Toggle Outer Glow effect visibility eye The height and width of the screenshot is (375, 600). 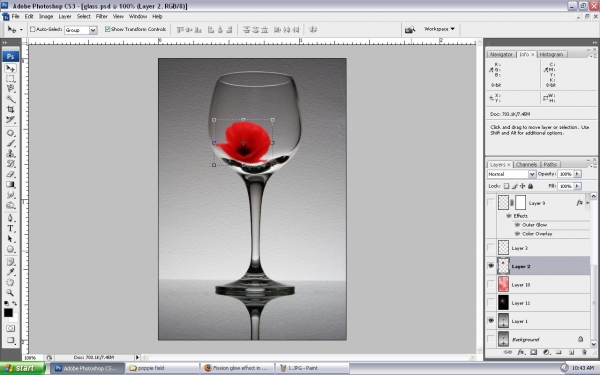517,225
